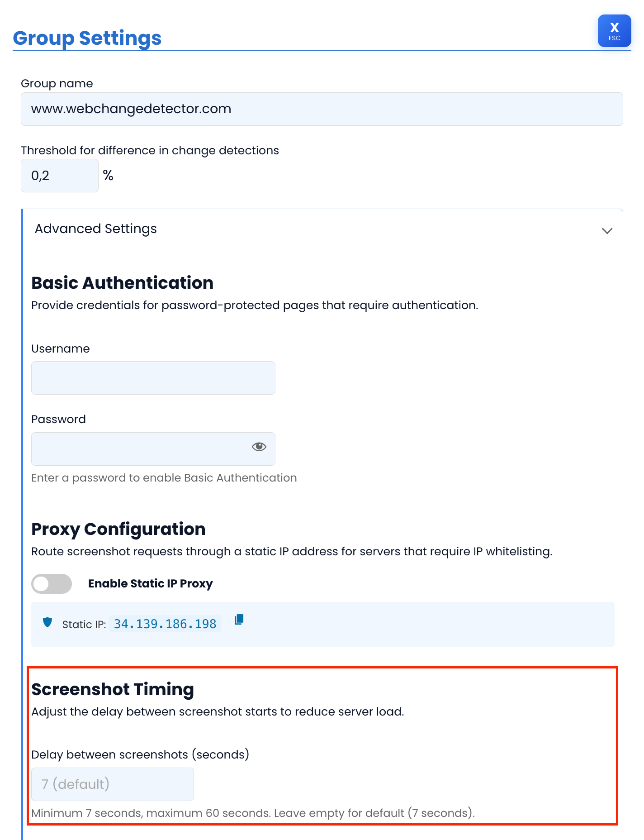This screenshot has width=644, height=840.
Task: Click the Group Settings heading
Action: point(87,38)
